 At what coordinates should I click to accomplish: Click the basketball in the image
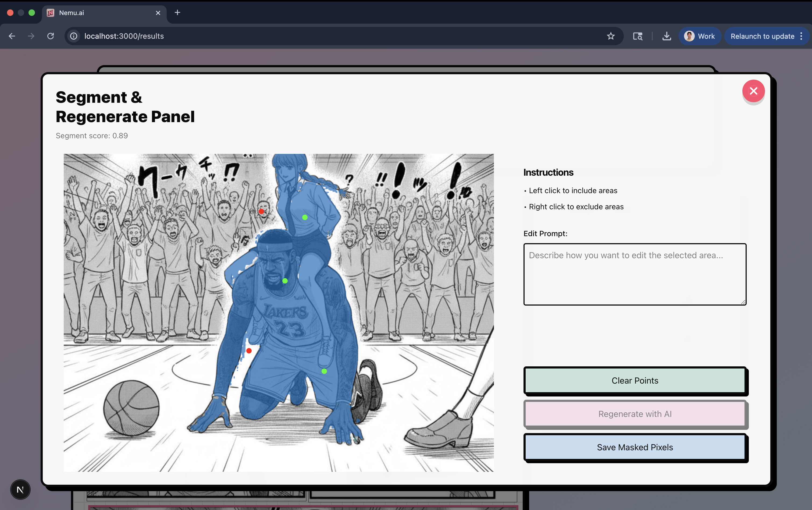point(131,408)
